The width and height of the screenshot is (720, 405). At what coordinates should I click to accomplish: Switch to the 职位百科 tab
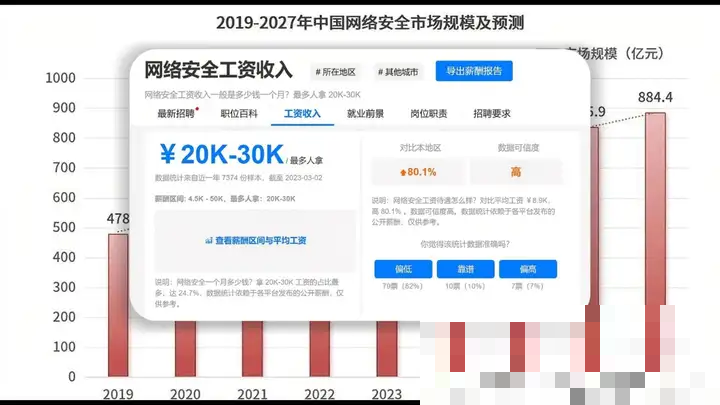click(239, 113)
